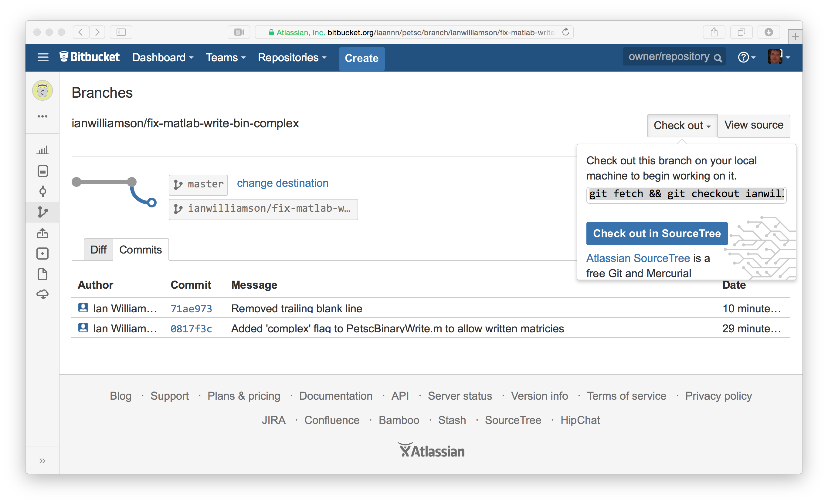The width and height of the screenshot is (828, 504).
Task: Open the repository avatar icon in sidebar
Action: [x=42, y=90]
